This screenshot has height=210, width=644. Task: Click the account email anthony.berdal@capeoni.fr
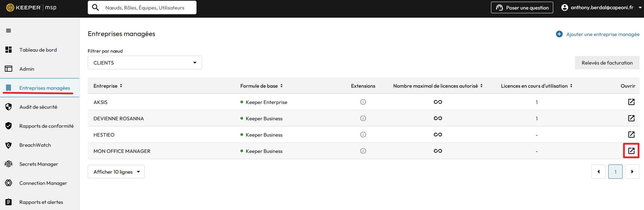(x=602, y=7)
